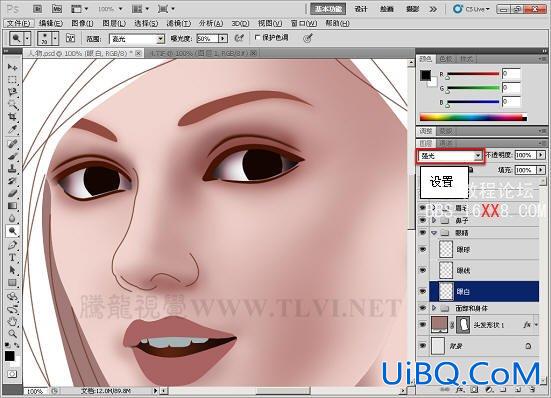Select the Quick Selection tool
This screenshot has width=551, height=398.
(x=12, y=104)
